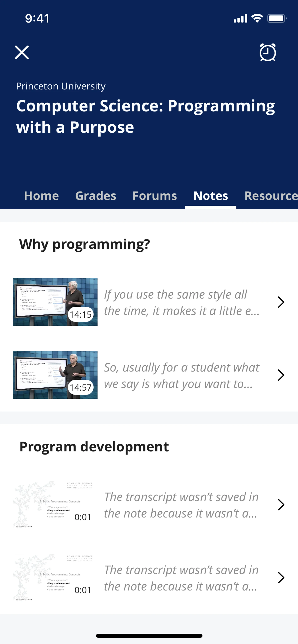Select the Notes tab
Image resolution: width=298 pixels, height=644 pixels.
click(x=211, y=196)
